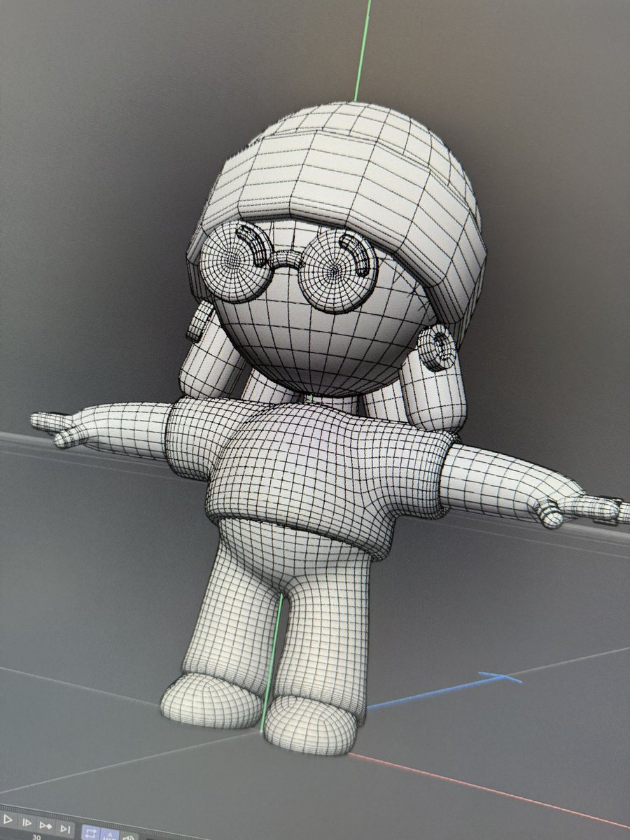This screenshot has height=840, width=630.
Task: Click the Play Forward button
Action: coord(8,819)
